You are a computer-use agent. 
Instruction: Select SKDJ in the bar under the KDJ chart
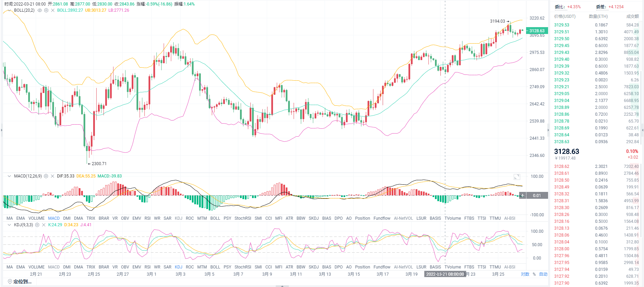(x=314, y=267)
